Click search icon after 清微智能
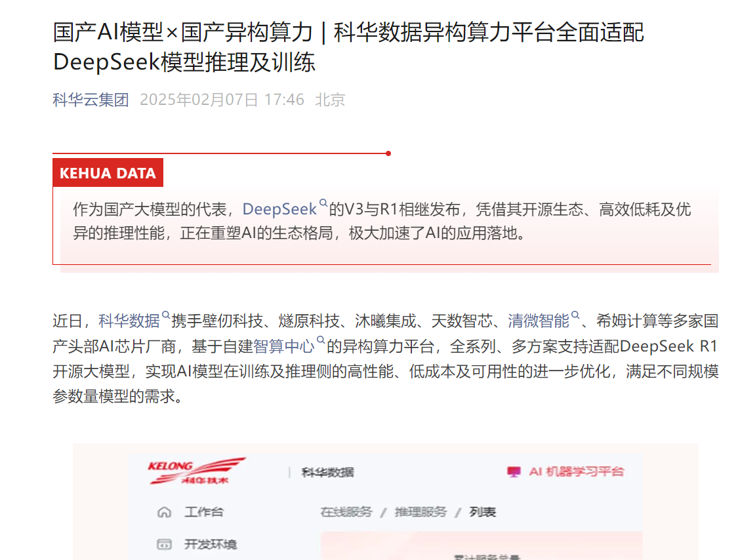The image size is (738, 560). tap(575, 315)
